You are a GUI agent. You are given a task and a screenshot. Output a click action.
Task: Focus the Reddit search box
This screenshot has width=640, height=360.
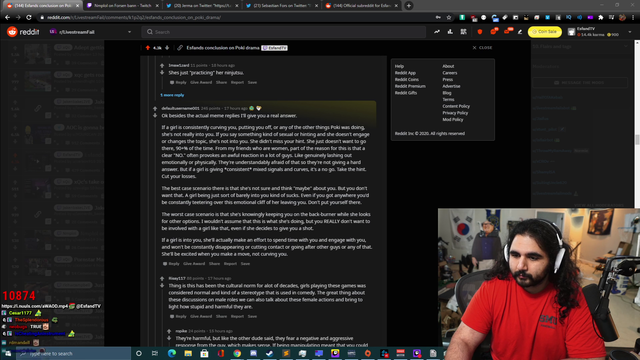coord(284,32)
